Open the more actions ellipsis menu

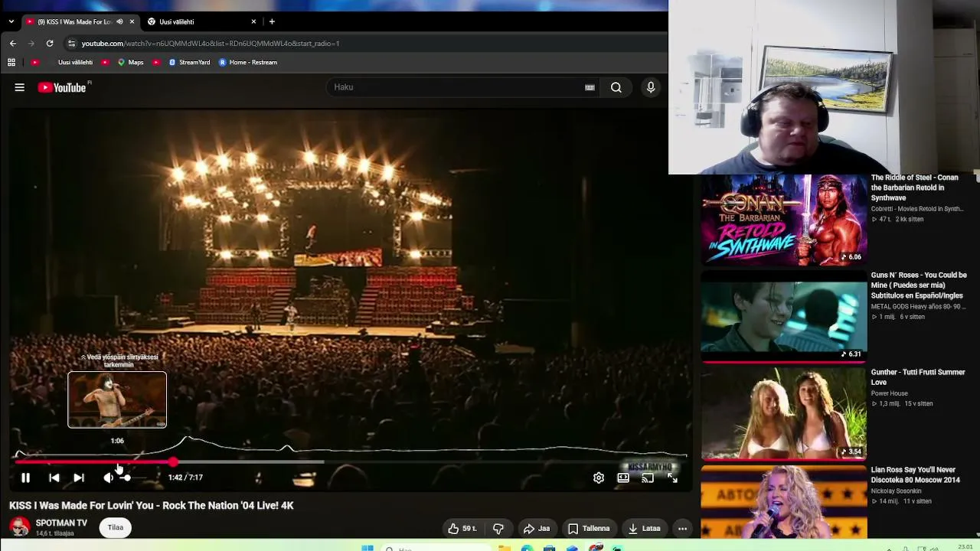coord(682,528)
